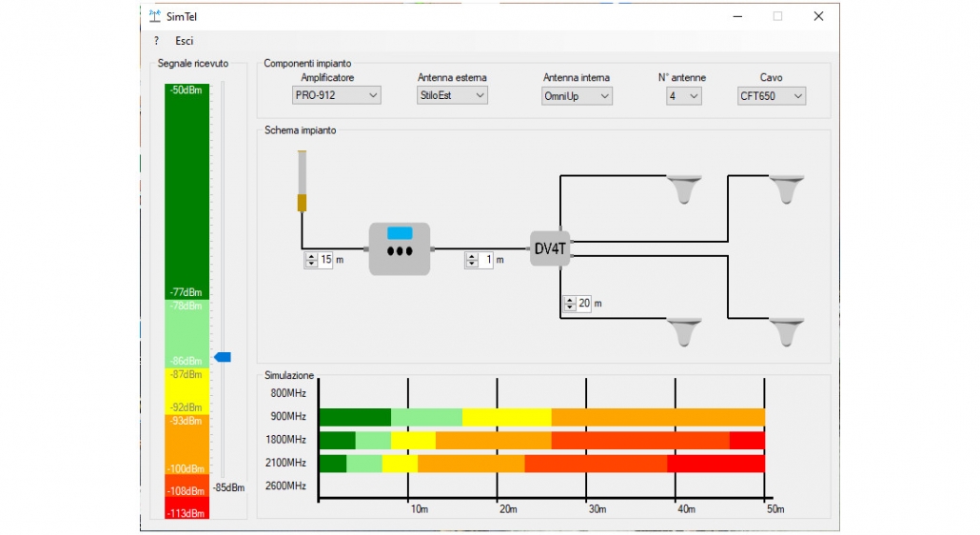The image size is (980, 535).
Task: Increase the 15 m cable length stepper
Action: pos(311,256)
